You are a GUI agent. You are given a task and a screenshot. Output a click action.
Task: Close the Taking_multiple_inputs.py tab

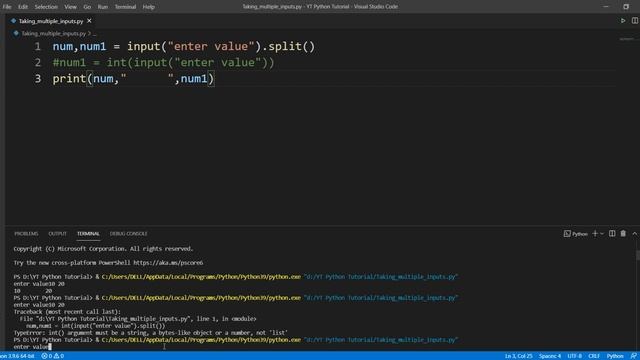tap(89, 21)
